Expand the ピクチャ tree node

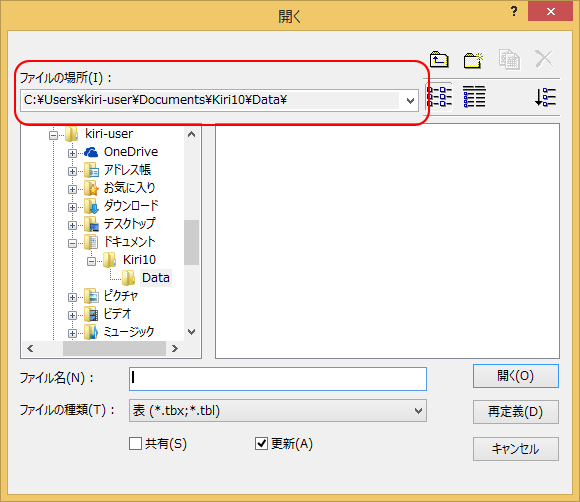(x=72, y=297)
